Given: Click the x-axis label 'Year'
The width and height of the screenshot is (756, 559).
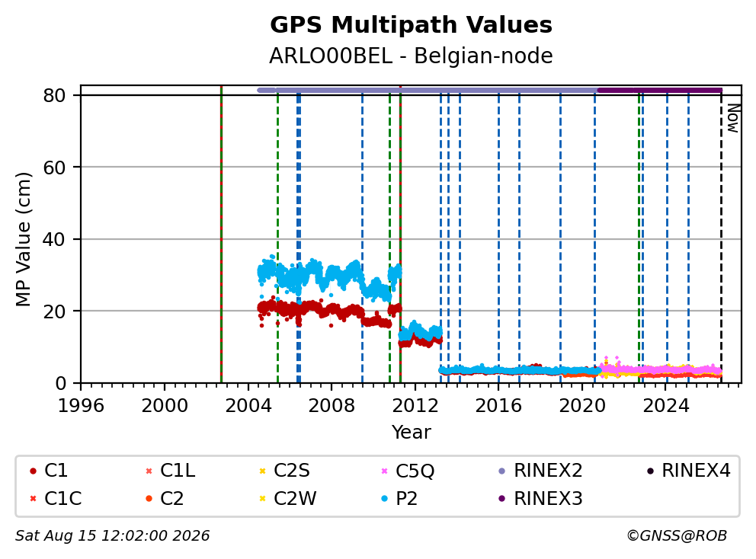Looking at the screenshot, I should click(x=411, y=433).
